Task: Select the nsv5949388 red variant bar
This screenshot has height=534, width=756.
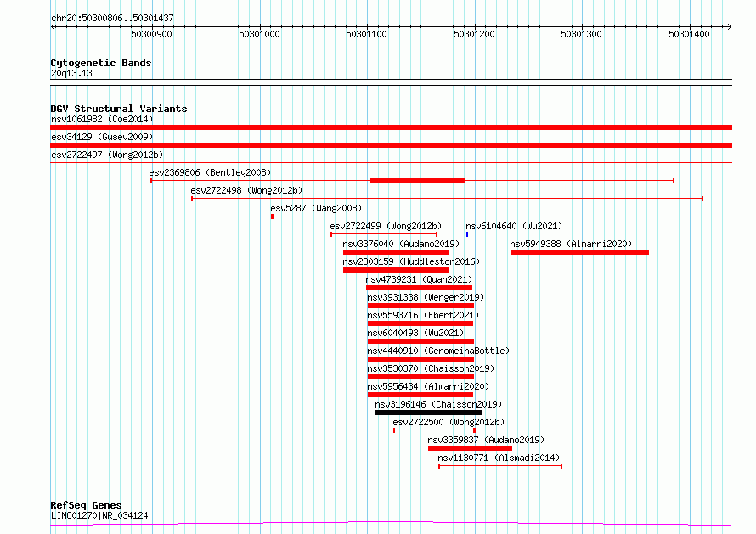Action: [x=579, y=252]
